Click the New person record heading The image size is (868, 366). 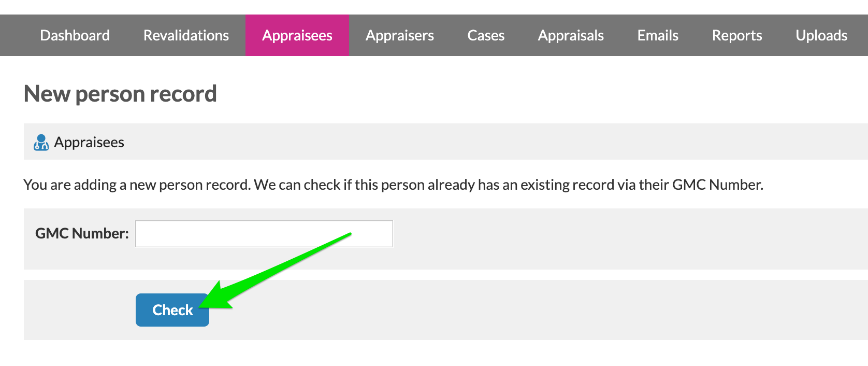pyautogui.click(x=120, y=94)
